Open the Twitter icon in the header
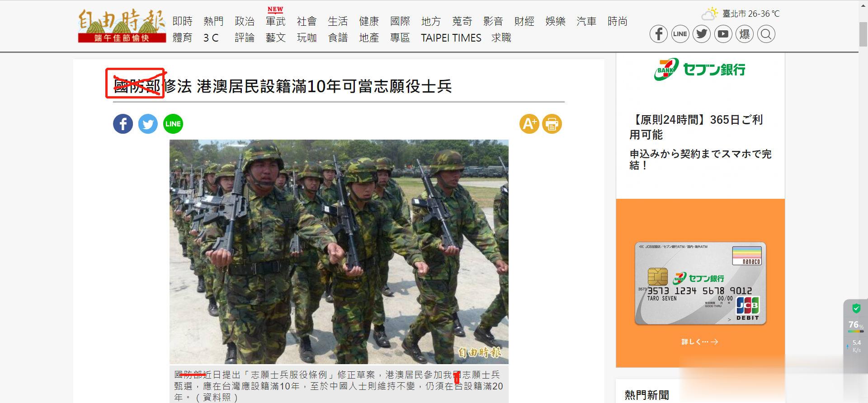The width and height of the screenshot is (868, 403). (x=702, y=34)
